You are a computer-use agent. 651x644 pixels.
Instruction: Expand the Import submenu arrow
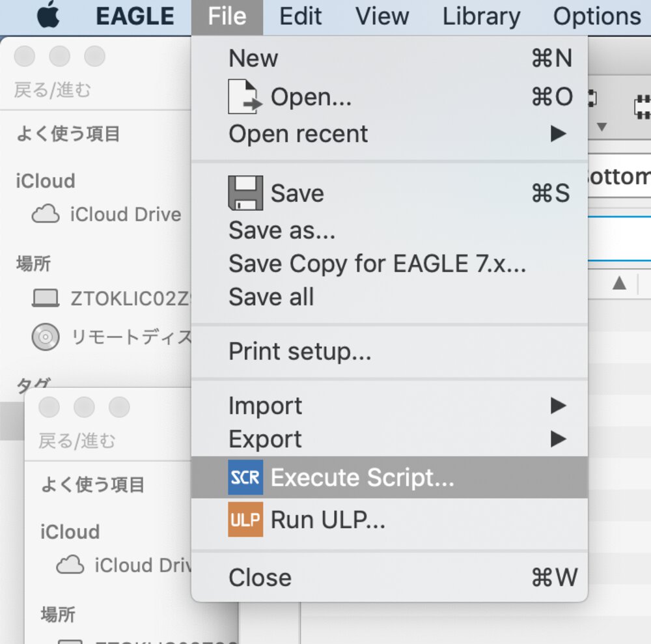[559, 406]
